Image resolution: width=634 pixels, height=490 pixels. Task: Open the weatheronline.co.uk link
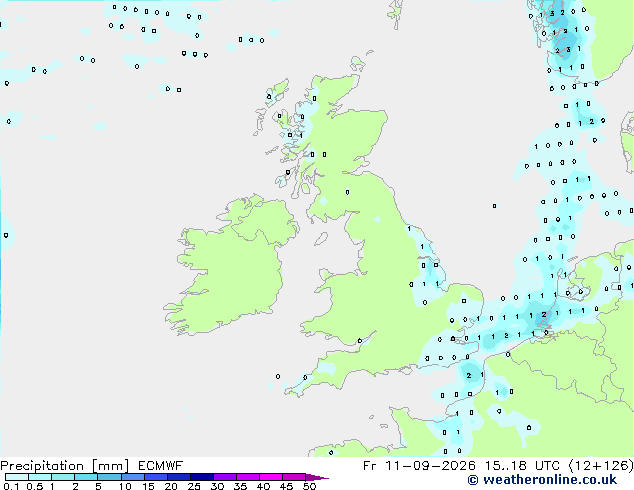550,480
